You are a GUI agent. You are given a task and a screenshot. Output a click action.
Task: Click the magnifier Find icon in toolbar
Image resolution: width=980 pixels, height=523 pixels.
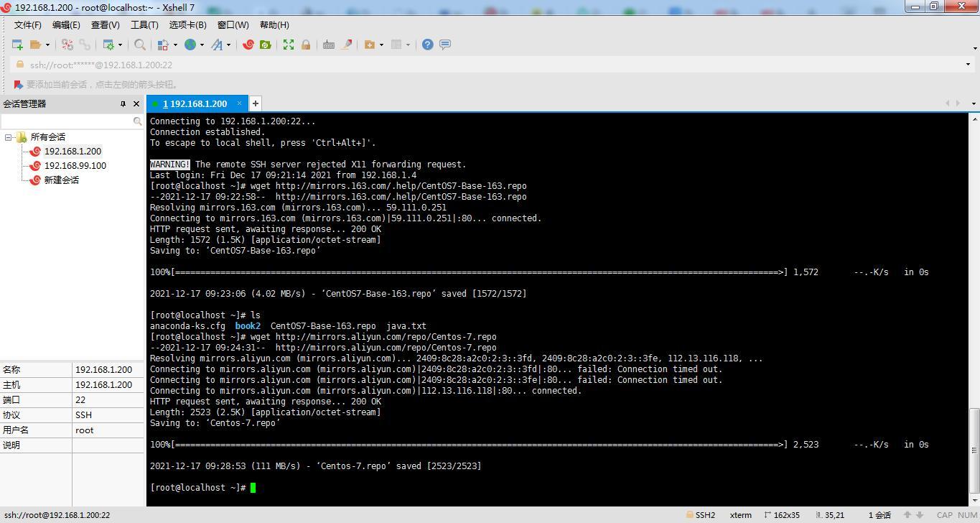pyautogui.click(x=140, y=45)
